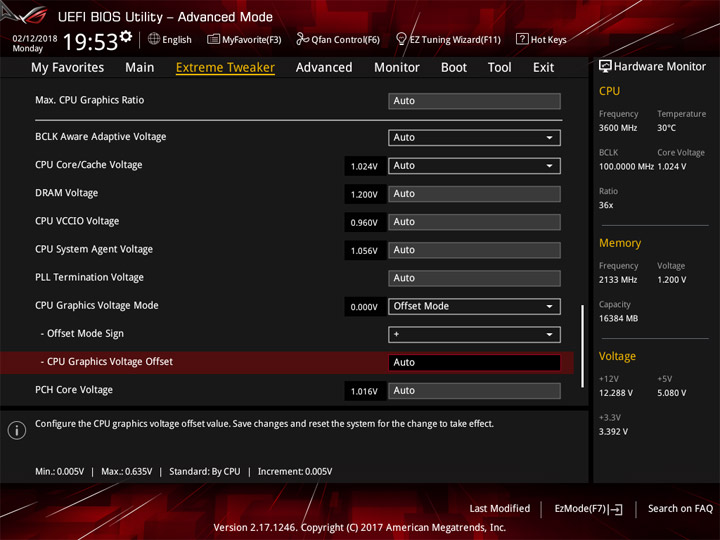Click the Qfan Control fan icon
This screenshot has height=540, width=720.
[302, 39]
